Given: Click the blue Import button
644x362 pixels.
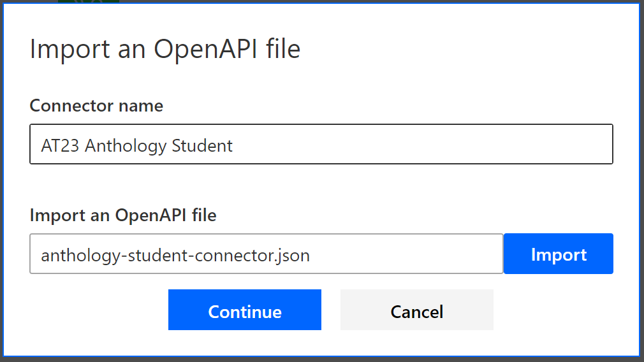Looking at the screenshot, I should [x=558, y=254].
